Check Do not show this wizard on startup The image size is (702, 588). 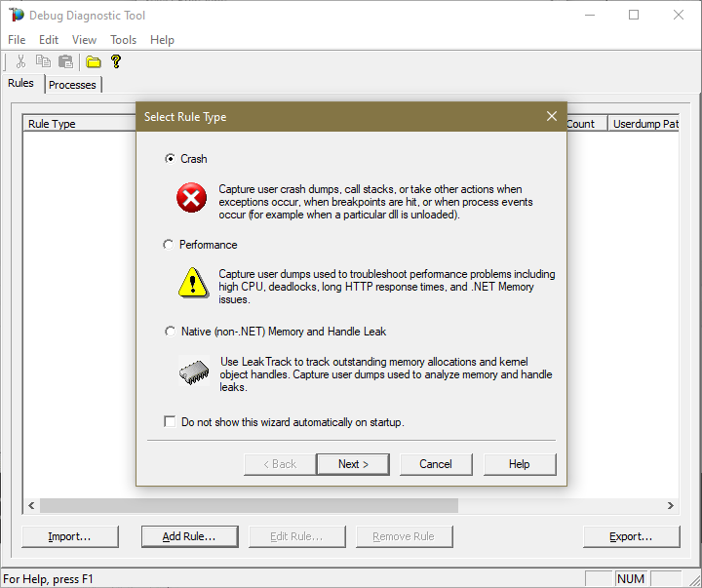(170, 422)
